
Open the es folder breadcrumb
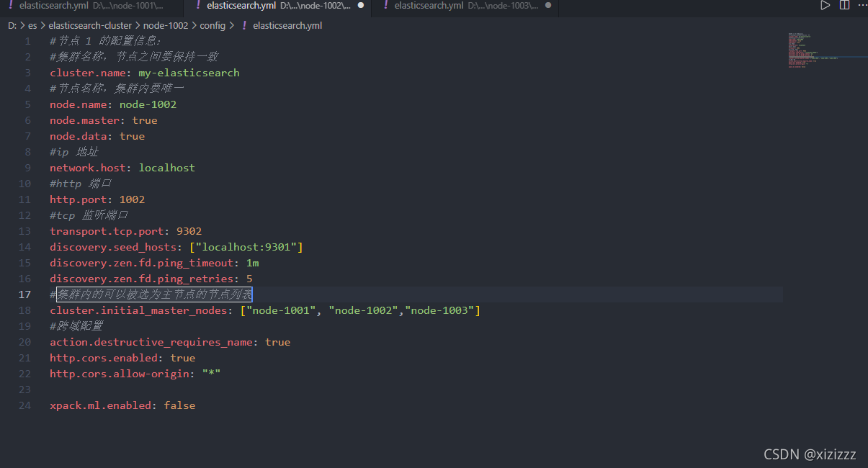[32, 25]
